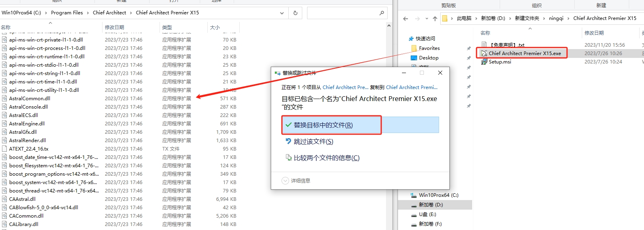This screenshot has height=230, width=644.
Task: Select 新加卷 (D:) breadcrumb in right Explorer
Action: click(x=493, y=18)
